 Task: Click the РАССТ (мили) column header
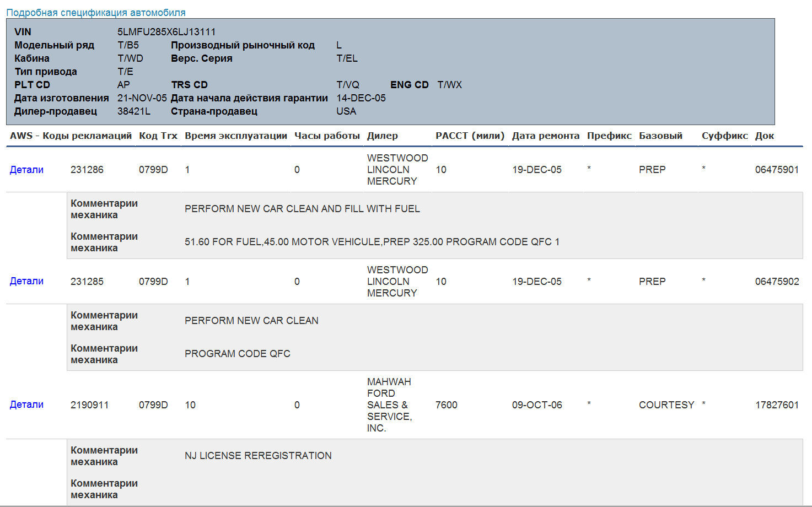tap(470, 136)
